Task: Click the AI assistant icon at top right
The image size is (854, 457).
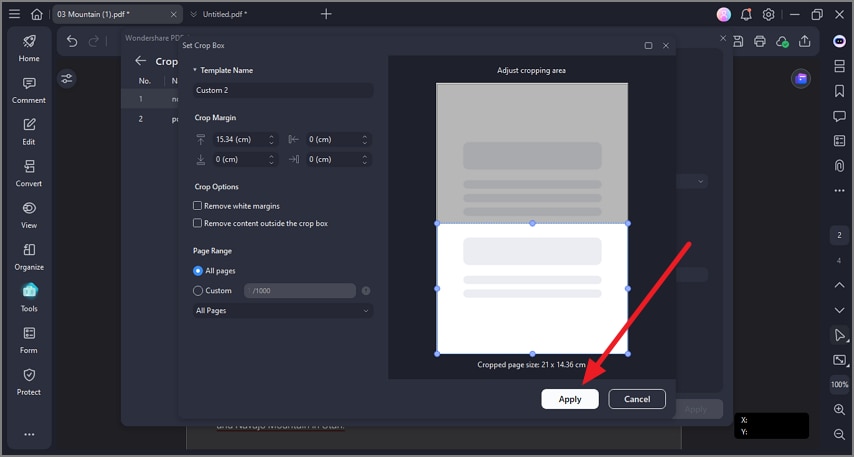Action: pos(839,41)
